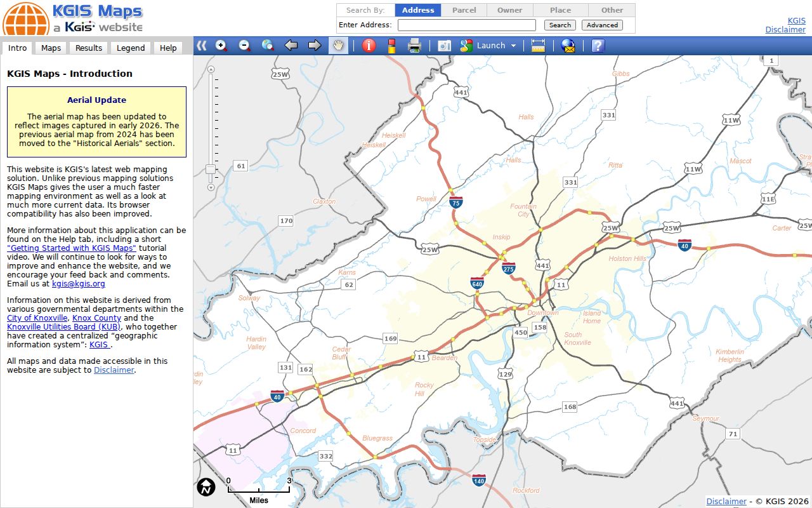The image size is (812, 508).
Task: Open the top-right Disclaimer link
Action: [x=785, y=29]
